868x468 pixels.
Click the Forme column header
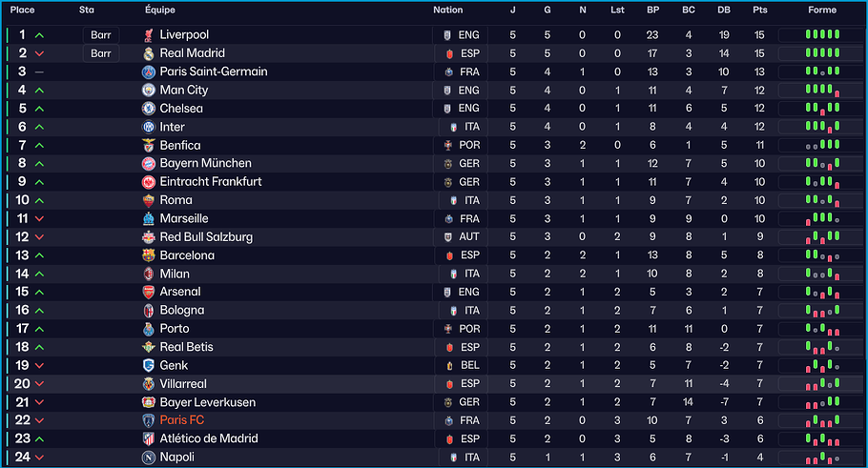coord(821,10)
